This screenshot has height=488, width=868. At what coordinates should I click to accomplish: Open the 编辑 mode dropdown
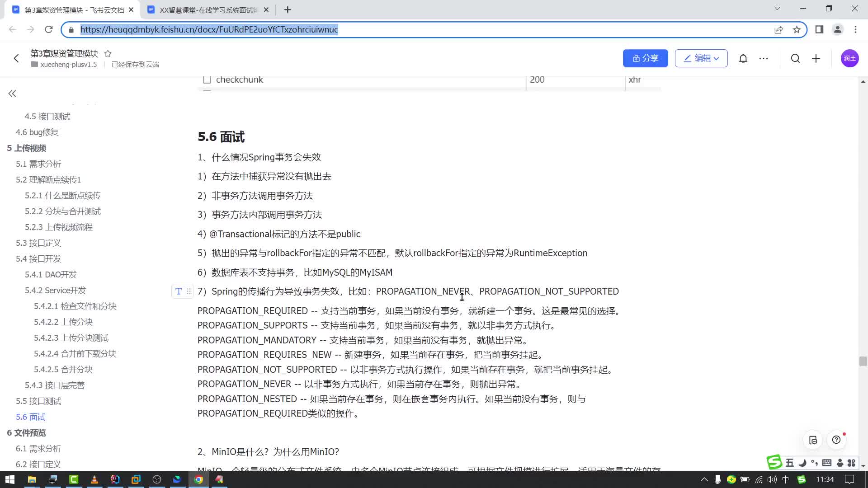[x=701, y=58]
